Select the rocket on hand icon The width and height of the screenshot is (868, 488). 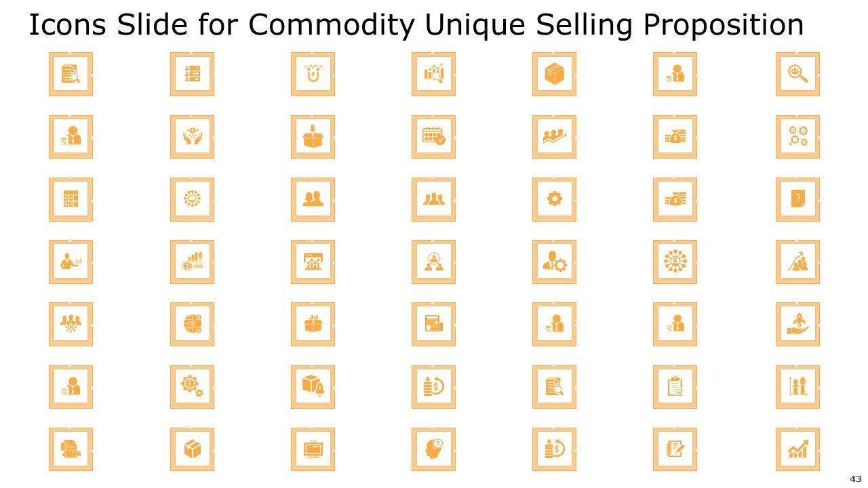pyautogui.click(x=797, y=324)
